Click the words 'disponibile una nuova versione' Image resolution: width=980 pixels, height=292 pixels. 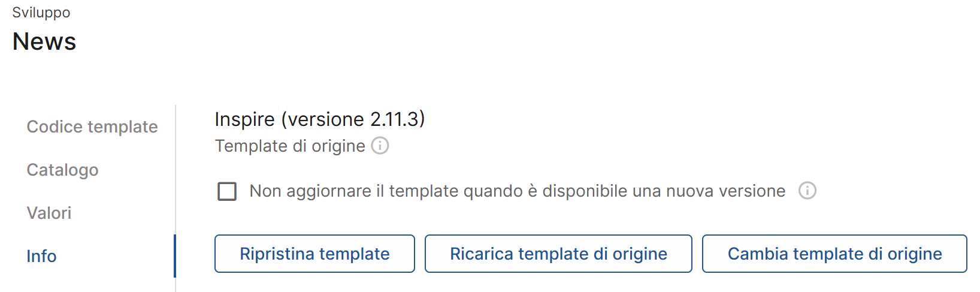pos(664,191)
